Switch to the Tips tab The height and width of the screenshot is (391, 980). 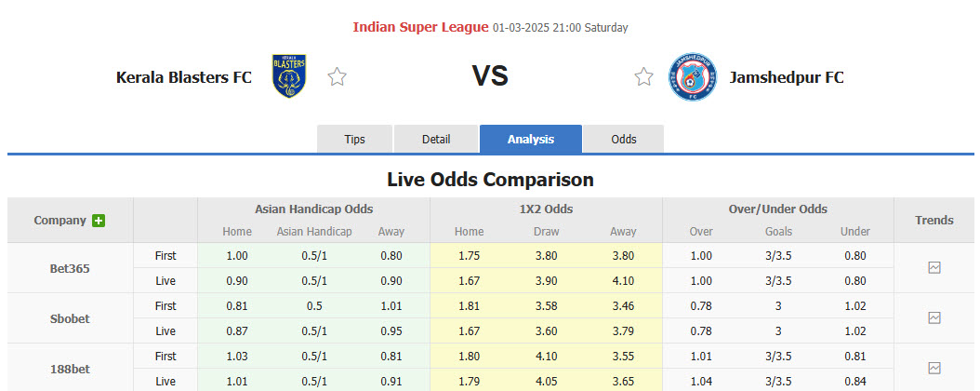(x=355, y=140)
